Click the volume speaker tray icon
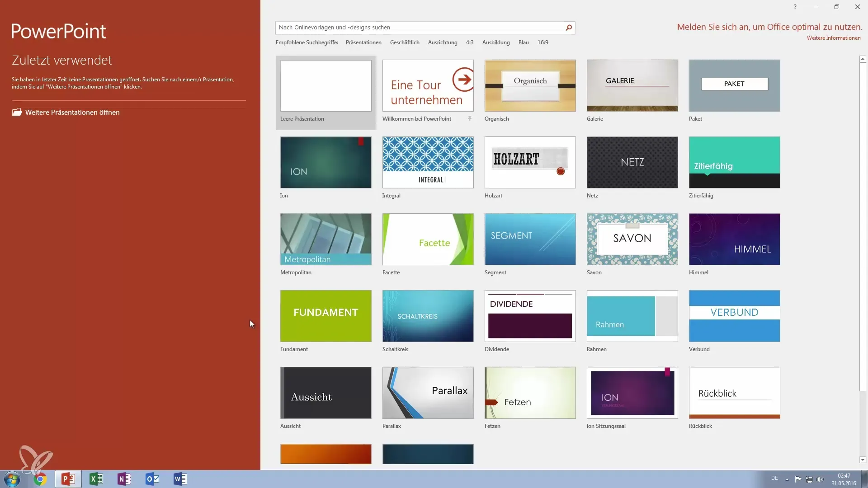Viewport: 868px width, 488px height. tap(820, 479)
